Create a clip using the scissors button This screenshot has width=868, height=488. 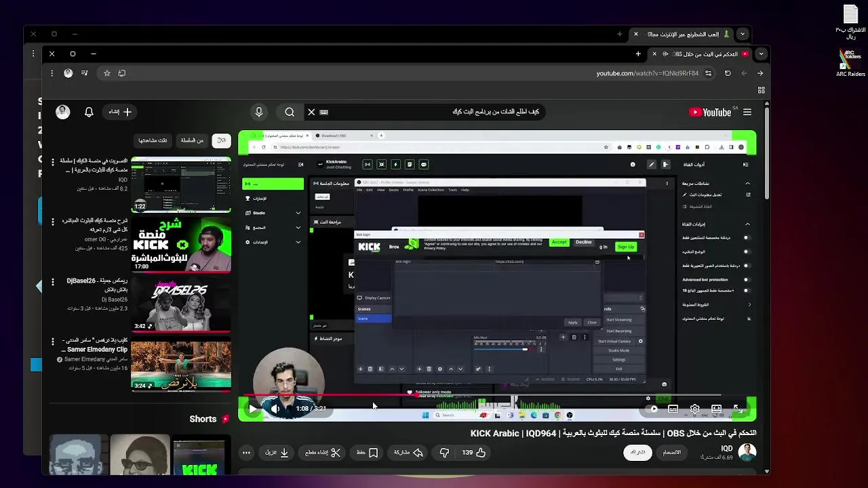pos(323,452)
